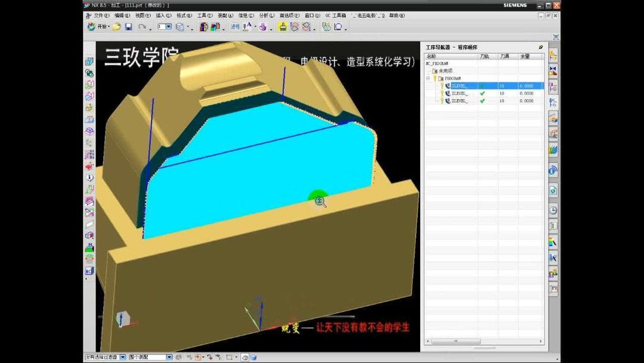Select the Undo arrow icon on the toolbar
The width and height of the screenshot is (644, 363).
click(143, 27)
